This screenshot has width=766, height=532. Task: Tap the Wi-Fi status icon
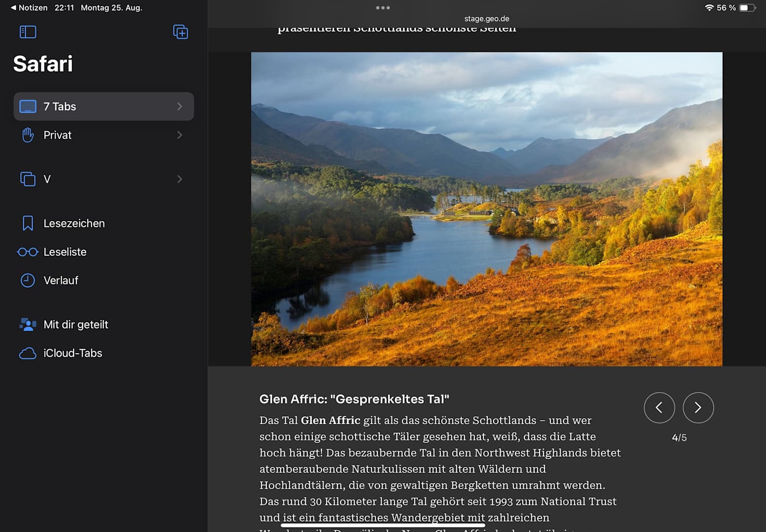click(x=709, y=8)
